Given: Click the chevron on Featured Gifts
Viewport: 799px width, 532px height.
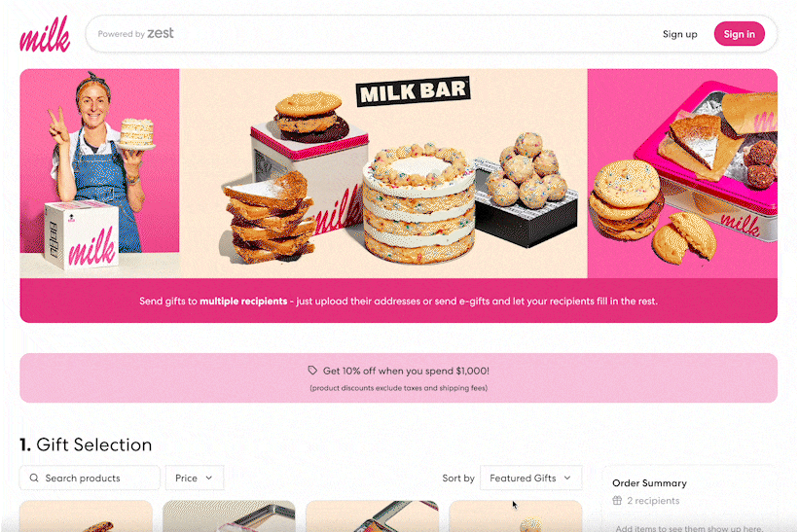Looking at the screenshot, I should click(567, 479).
